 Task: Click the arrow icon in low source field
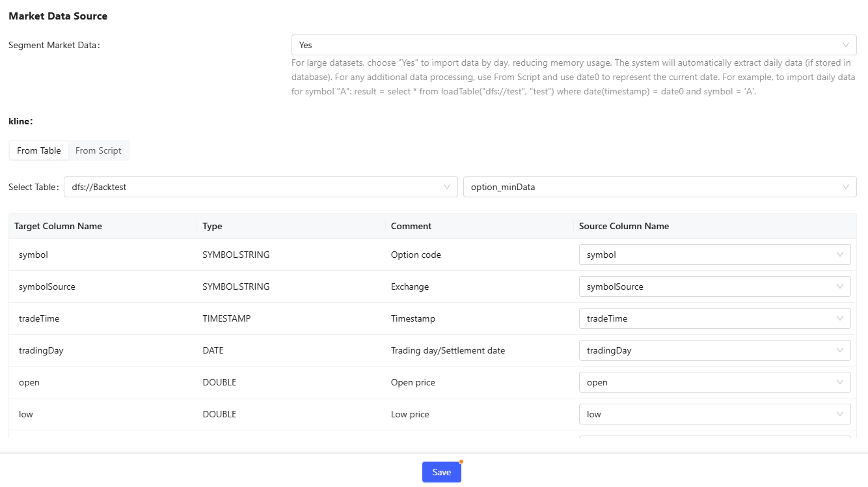pos(840,414)
